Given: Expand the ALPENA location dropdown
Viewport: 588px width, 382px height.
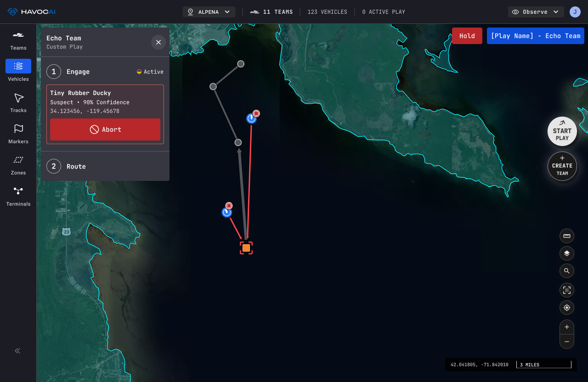Looking at the screenshot, I should click(209, 12).
